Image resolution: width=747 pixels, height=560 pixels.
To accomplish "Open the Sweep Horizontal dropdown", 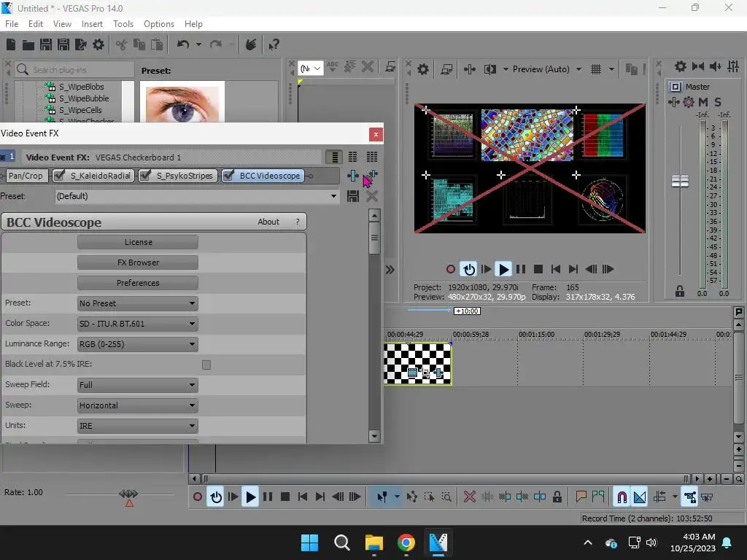I will tap(138, 405).
